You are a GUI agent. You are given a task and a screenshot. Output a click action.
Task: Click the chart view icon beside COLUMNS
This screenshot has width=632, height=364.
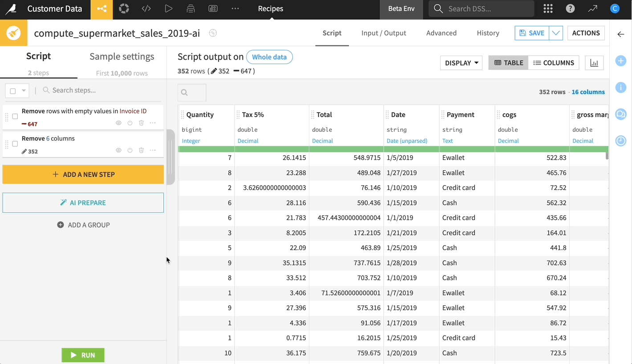pyautogui.click(x=594, y=63)
